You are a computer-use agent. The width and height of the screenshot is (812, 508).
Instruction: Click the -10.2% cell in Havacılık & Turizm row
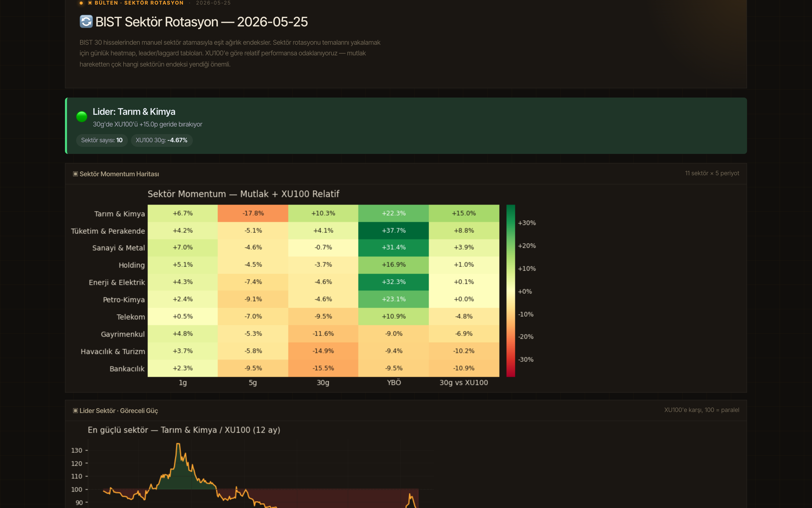pos(464,351)
